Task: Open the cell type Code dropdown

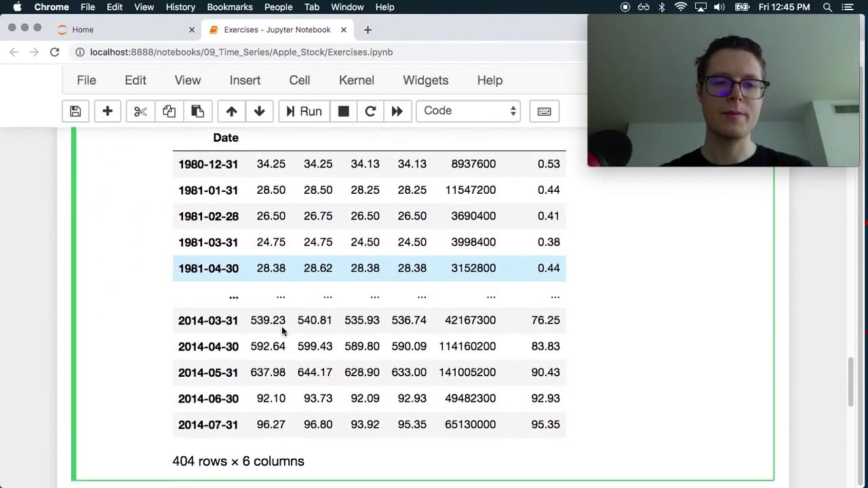Action: [x=468, y=111]
